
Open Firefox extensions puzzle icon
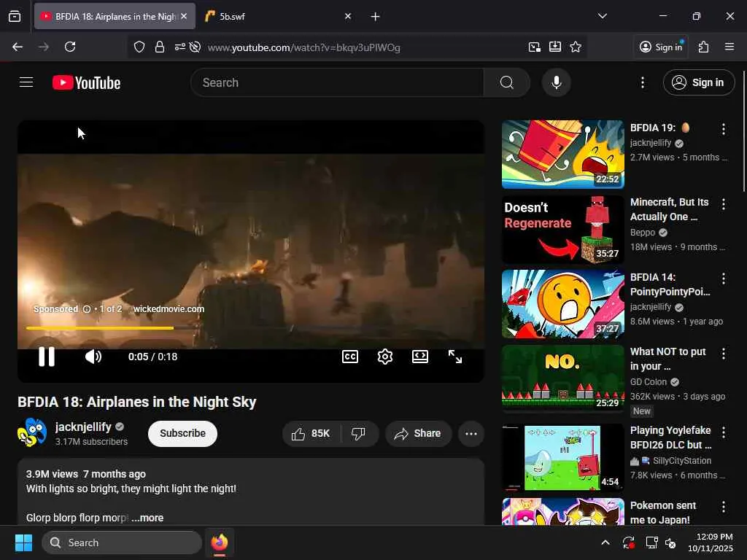pos(704,47)
